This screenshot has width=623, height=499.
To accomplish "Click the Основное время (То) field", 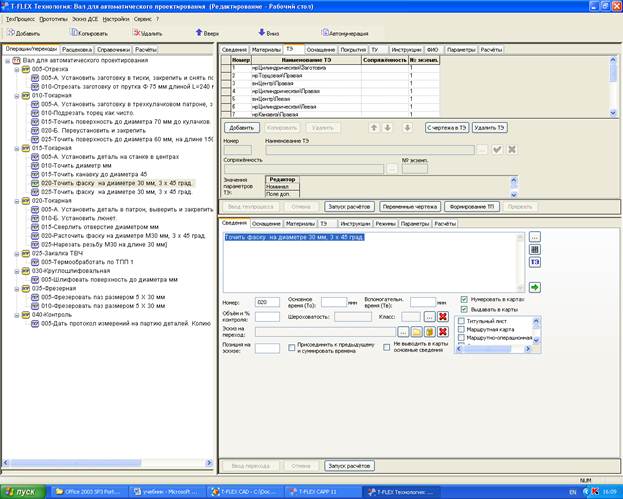I will tap(334, 302).
